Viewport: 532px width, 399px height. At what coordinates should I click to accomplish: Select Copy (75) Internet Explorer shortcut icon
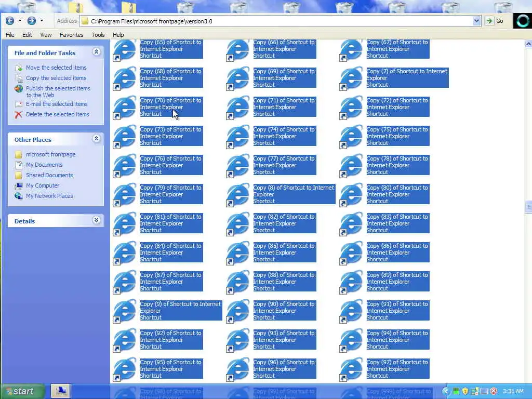click(x=351, y=137)
